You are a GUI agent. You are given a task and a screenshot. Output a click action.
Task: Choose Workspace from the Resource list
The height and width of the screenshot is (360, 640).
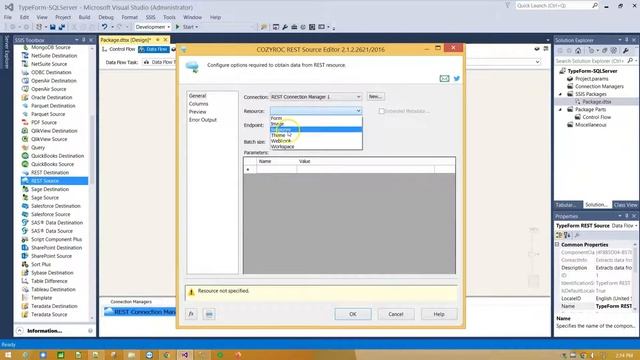(x=316, y=147)
